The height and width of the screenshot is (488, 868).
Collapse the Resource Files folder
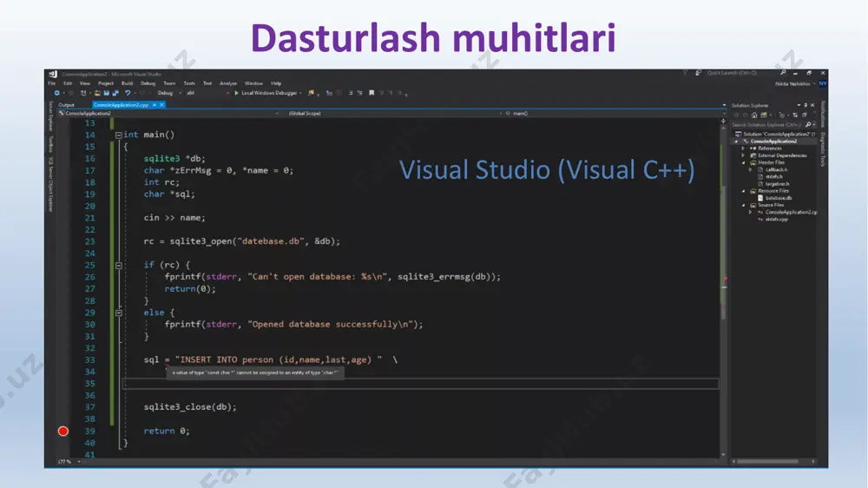coord(743,191)
